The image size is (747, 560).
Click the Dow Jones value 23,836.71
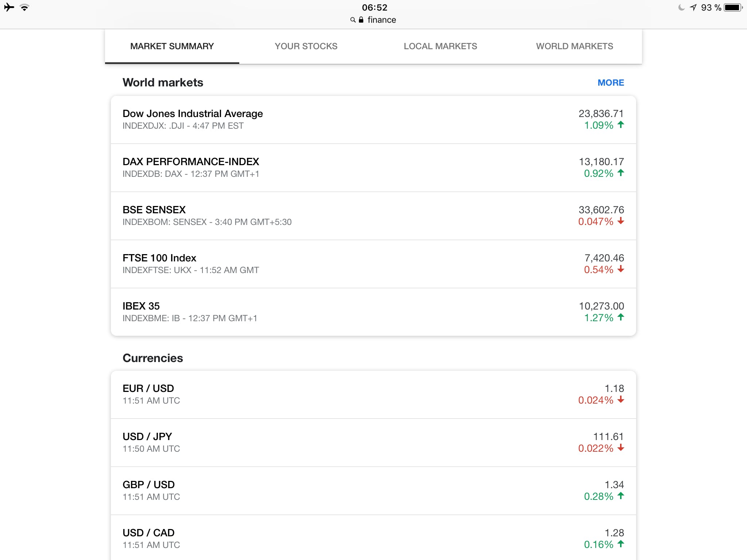[601, 114]
